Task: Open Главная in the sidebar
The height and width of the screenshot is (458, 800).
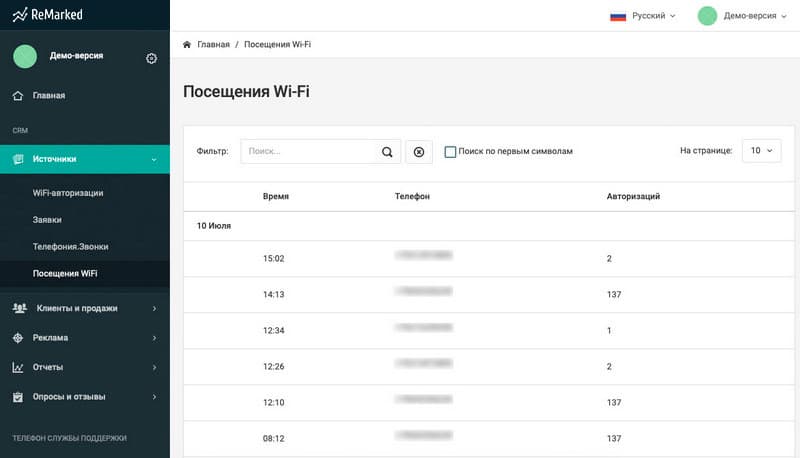Action: pyautogui.click(x=48, y=95)
